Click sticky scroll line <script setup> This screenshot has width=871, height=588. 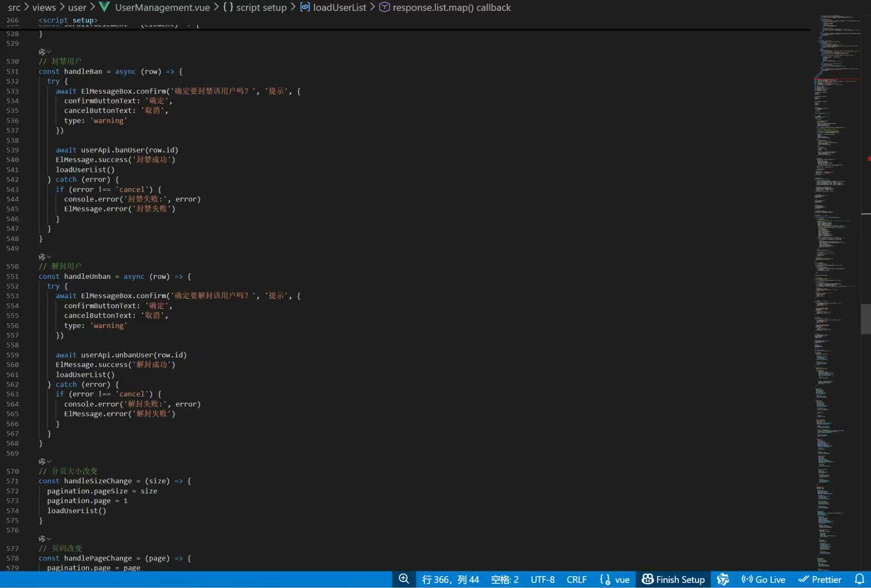tap(68, 20)
